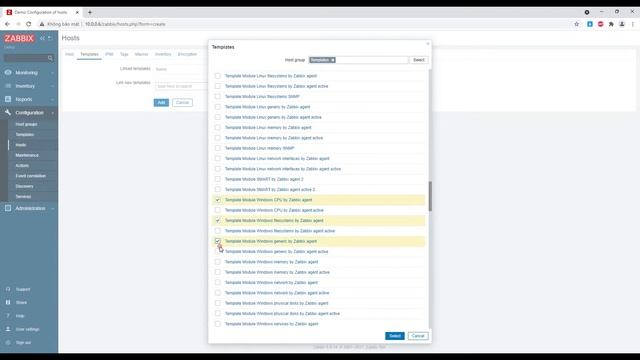Open the browser extensions puzzle icon
640x360 pixels.
(611, 24)
